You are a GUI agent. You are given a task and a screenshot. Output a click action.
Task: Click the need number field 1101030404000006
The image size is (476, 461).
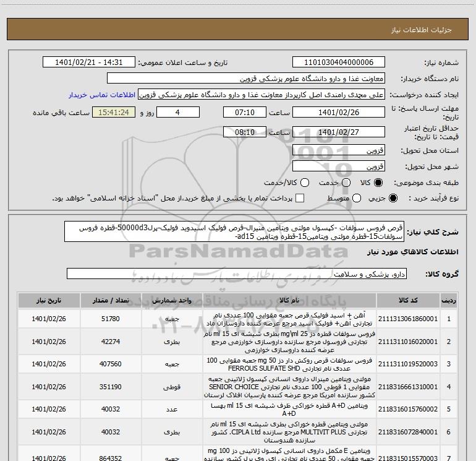pyautogui.click(x=339, y=62)
